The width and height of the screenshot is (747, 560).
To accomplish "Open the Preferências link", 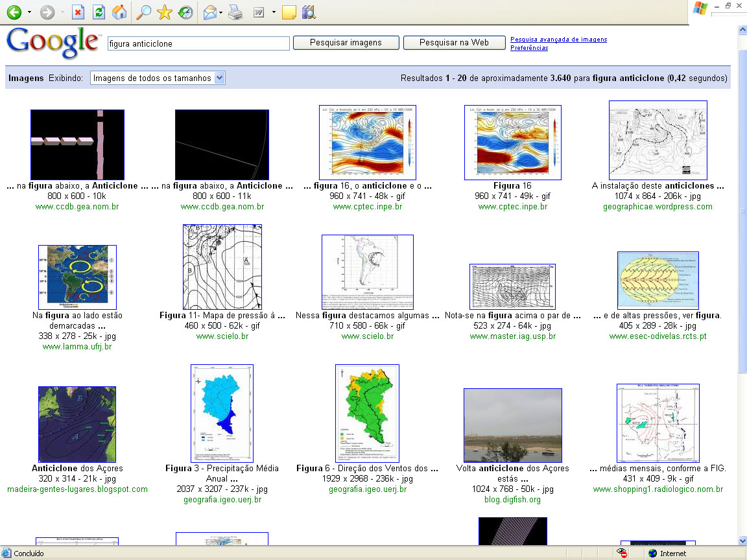I will click(528, 48).
